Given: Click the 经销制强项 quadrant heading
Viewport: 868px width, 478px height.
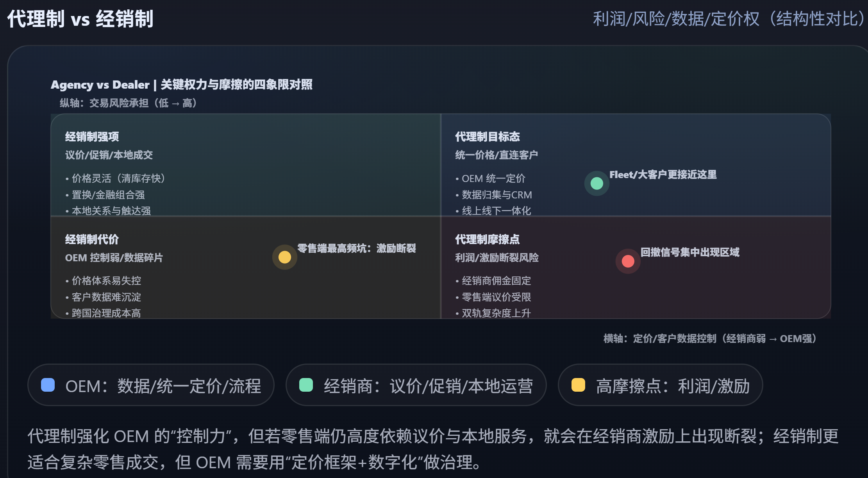Looking at the screenshot, I should [x=92, y=137].
